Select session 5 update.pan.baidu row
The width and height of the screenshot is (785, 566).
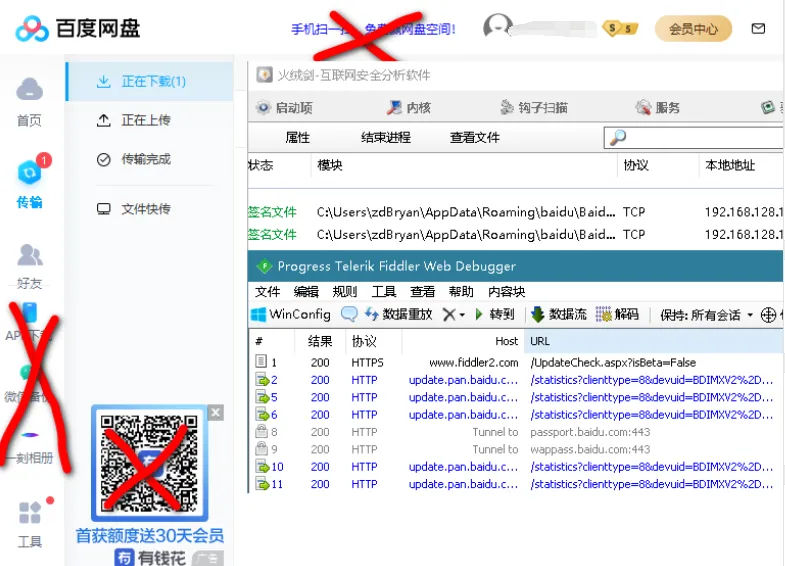click(516, 397)
